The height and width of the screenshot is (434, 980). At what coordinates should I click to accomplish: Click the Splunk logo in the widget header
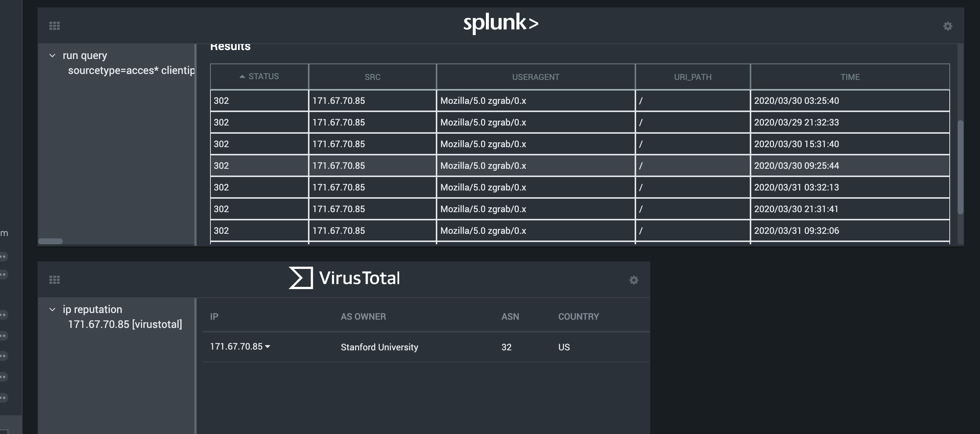click(x=501, y=23)
